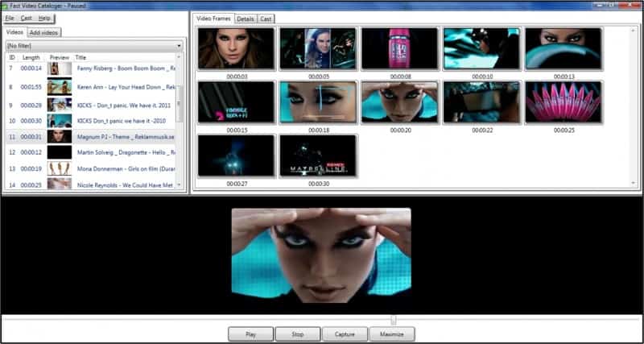Select video frame at 00:00:20
This screenshot has width=644, height=344.
point(399,102)
